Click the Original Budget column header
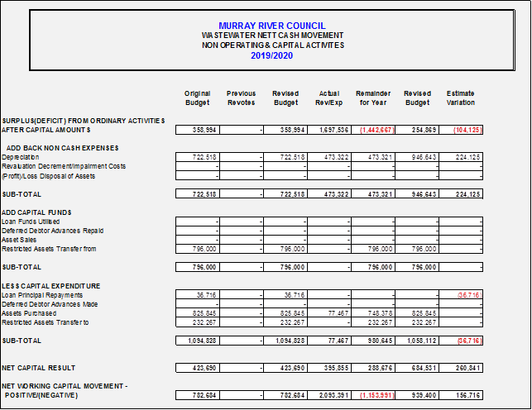This screenshot has width=532, height=410. click(x=198, y=98)
